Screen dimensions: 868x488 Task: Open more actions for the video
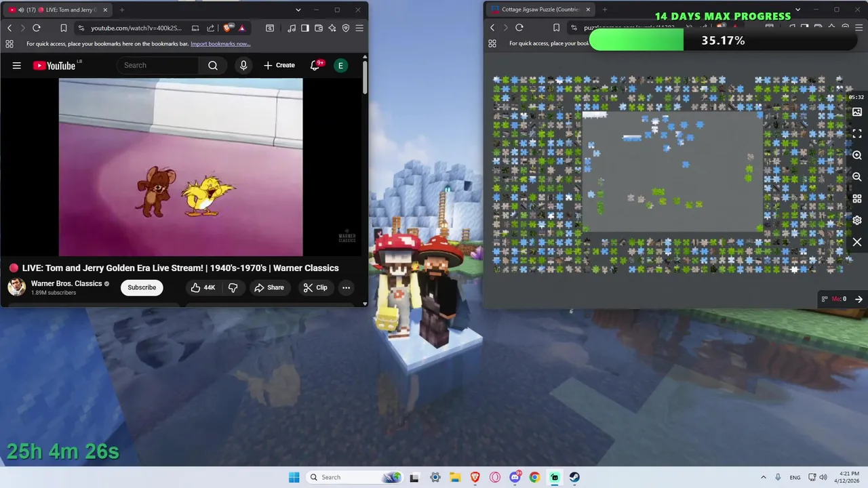(x=346, y=287)
